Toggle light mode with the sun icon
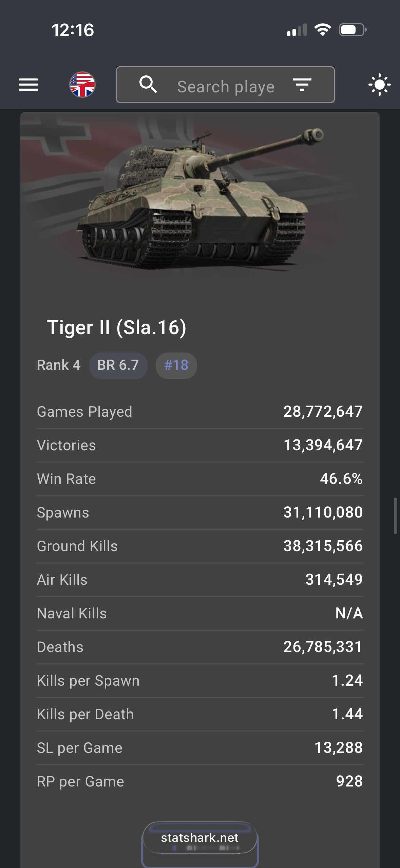400x868 pixels. pyautogui.click(x=379, y=85)
